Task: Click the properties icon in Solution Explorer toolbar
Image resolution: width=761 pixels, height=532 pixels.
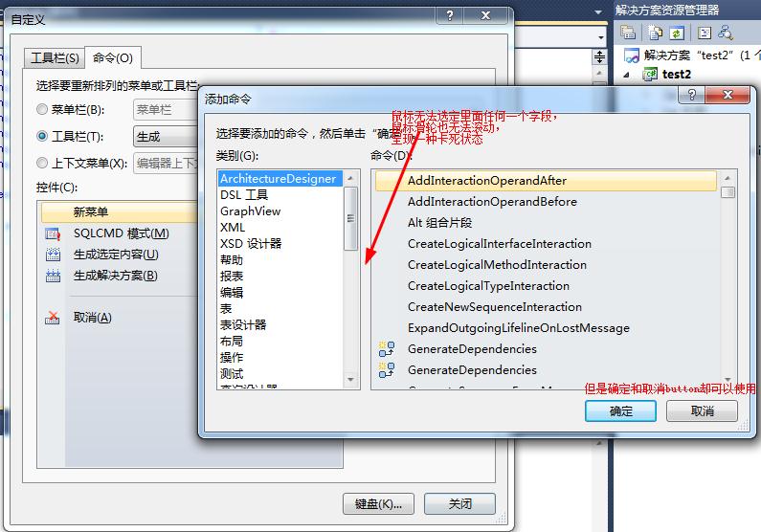Action: (x=704, y=33)
